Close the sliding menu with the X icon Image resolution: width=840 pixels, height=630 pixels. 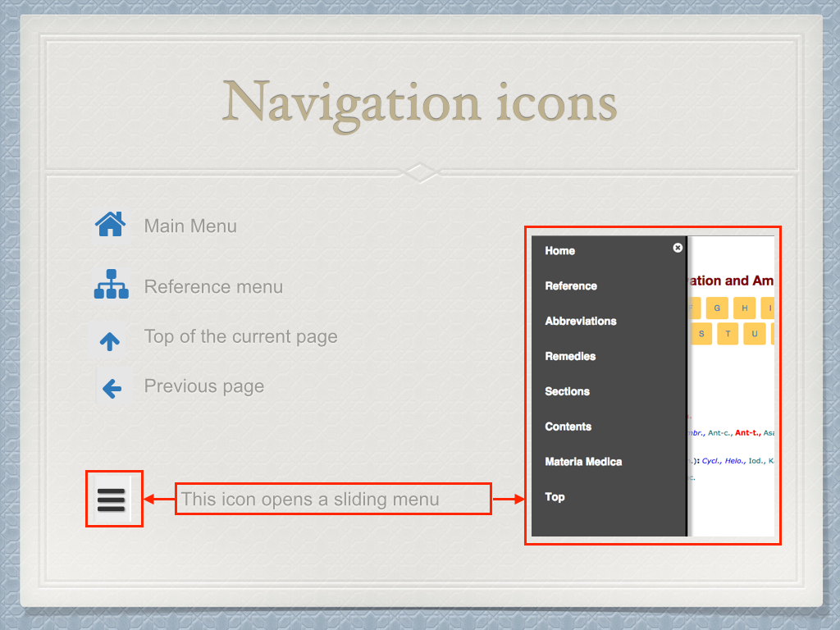coord(678,248)
